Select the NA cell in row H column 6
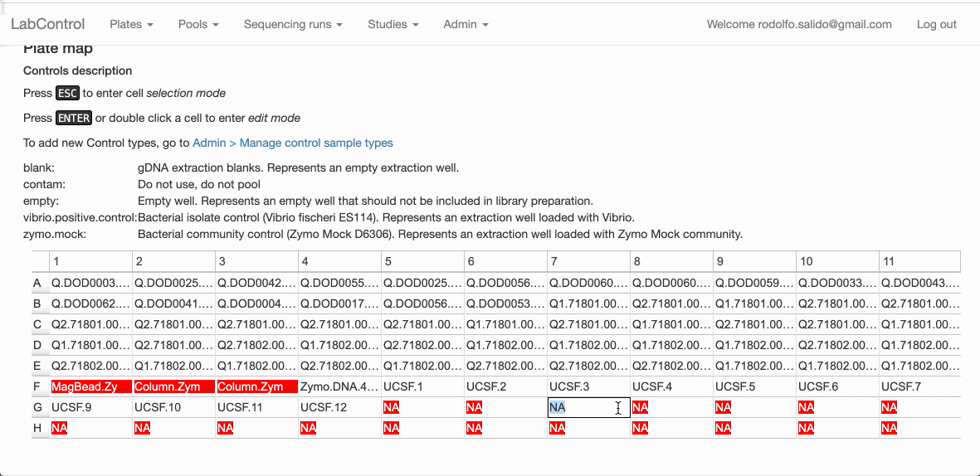 505,428
